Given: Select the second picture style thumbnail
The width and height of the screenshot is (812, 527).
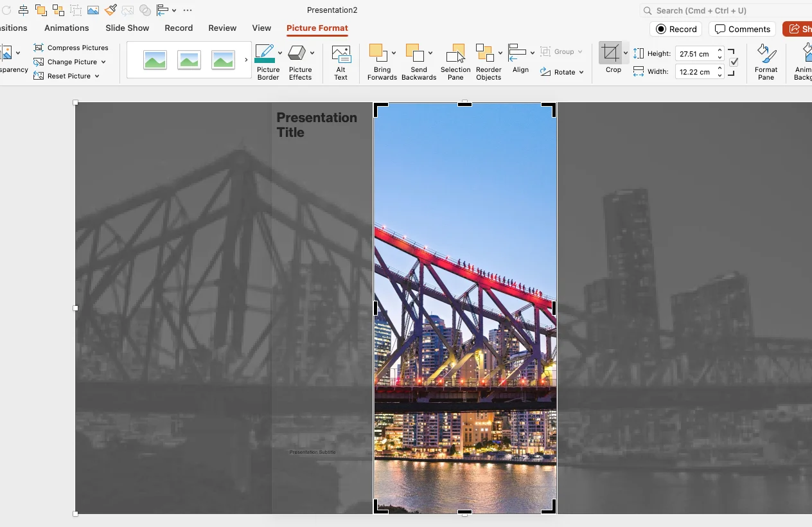Looking at the screenshot, I should click(189, 60).
